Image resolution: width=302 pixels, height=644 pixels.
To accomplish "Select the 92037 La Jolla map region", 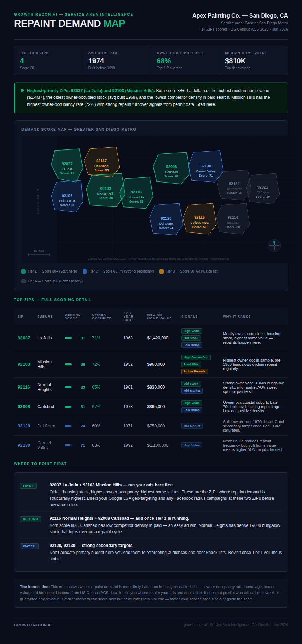I will (67, 166).
